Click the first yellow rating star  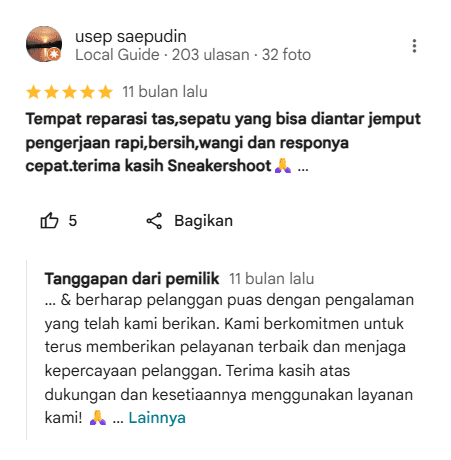(x=34, y=92)
